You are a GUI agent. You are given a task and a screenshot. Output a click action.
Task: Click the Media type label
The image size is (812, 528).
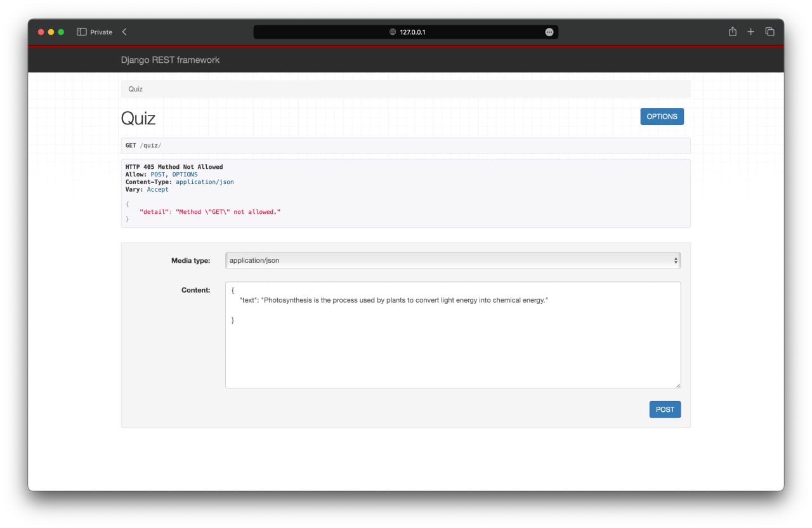pyautogui.click(x=190, y=260)
